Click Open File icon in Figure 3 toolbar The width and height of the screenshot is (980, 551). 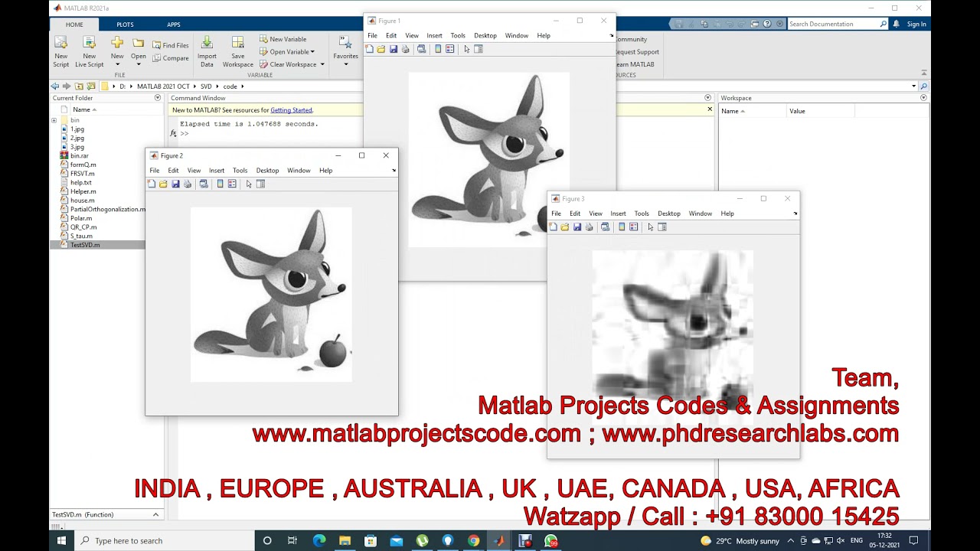(x=565, y=227)
